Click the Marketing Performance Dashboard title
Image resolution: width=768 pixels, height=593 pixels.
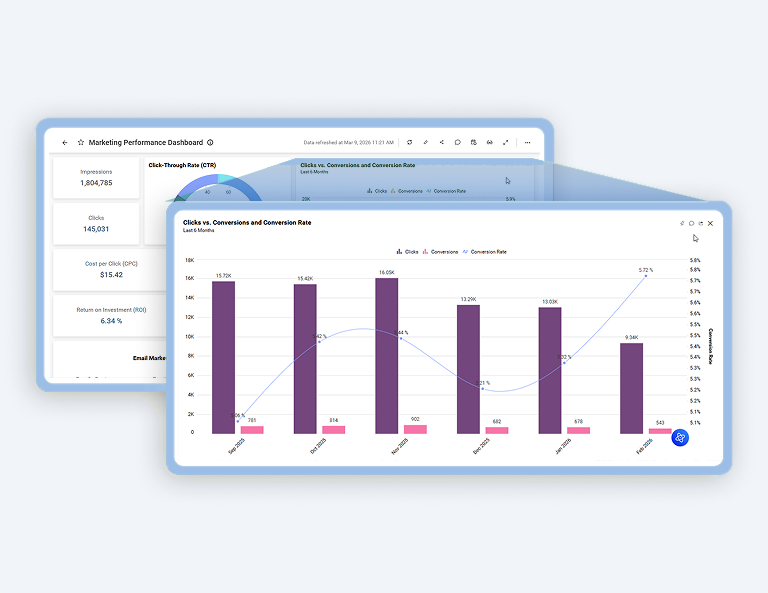coord(145,142)
